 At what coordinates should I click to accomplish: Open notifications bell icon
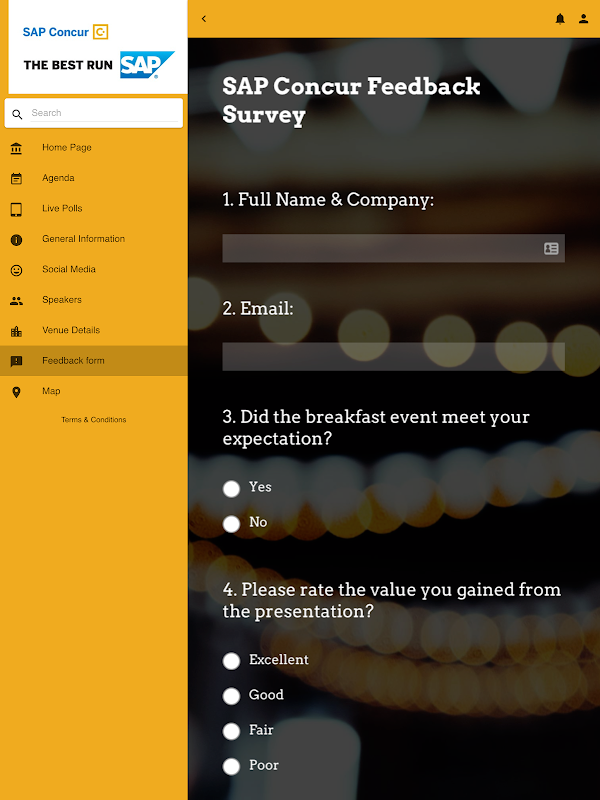click(560, 19)
